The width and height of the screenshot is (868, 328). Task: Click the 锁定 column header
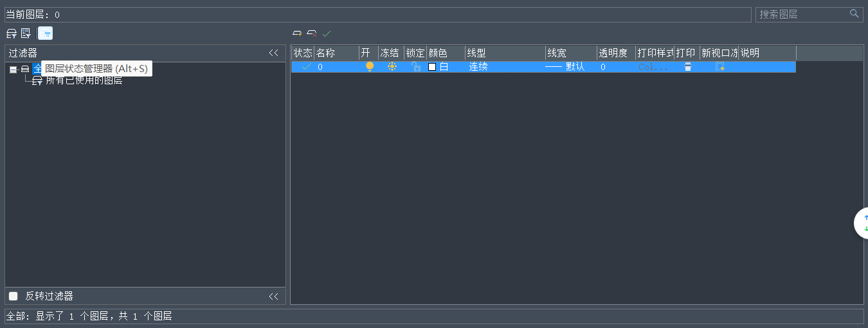[x=415, y=53]
